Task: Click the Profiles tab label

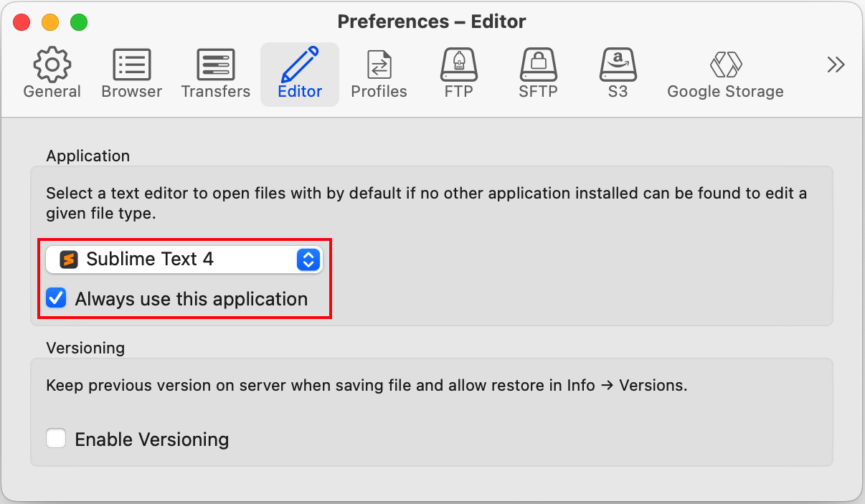Action: point(379,92)
